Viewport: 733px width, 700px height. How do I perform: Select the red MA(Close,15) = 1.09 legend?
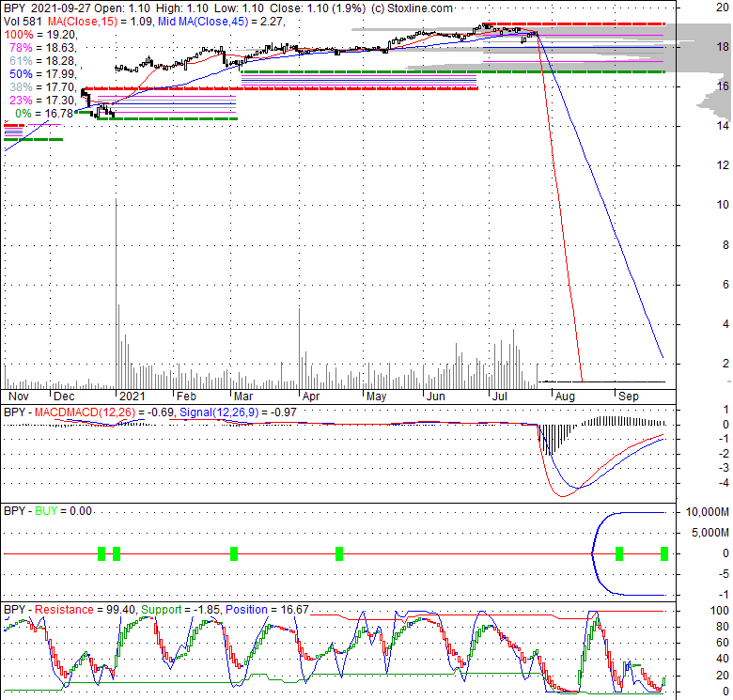100,22
